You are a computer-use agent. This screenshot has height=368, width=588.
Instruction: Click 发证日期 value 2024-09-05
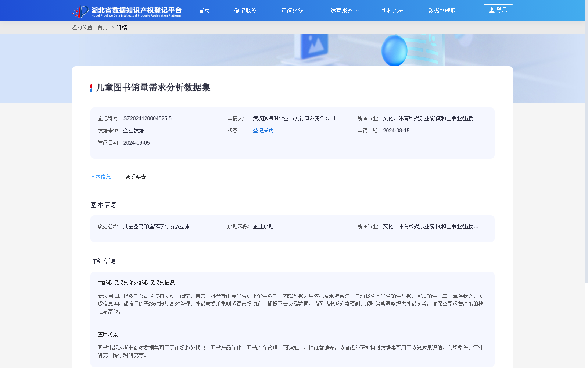pos(136,143)
